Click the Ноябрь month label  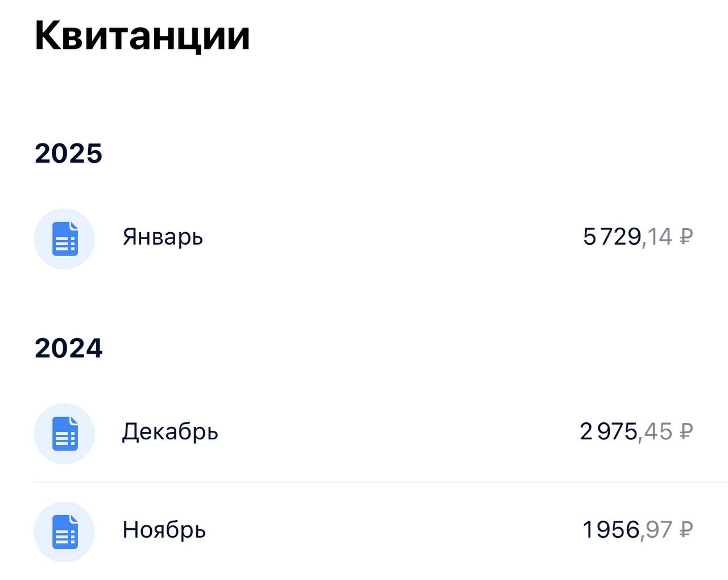click(x=164, y=530)
